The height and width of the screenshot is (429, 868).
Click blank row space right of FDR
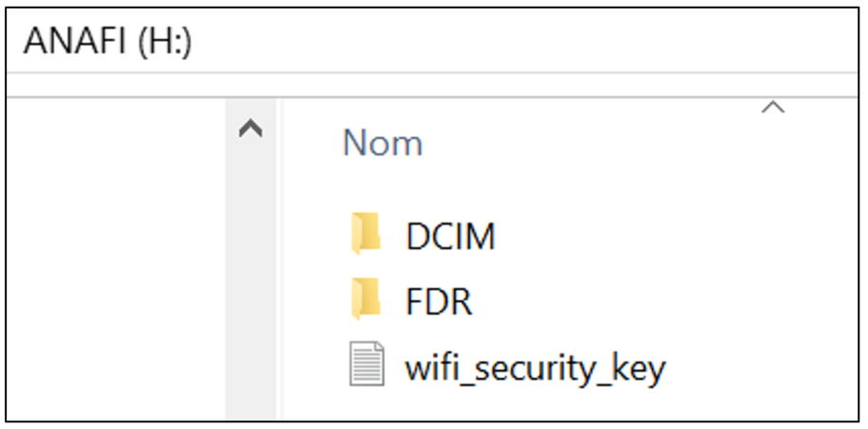[664, 302]
